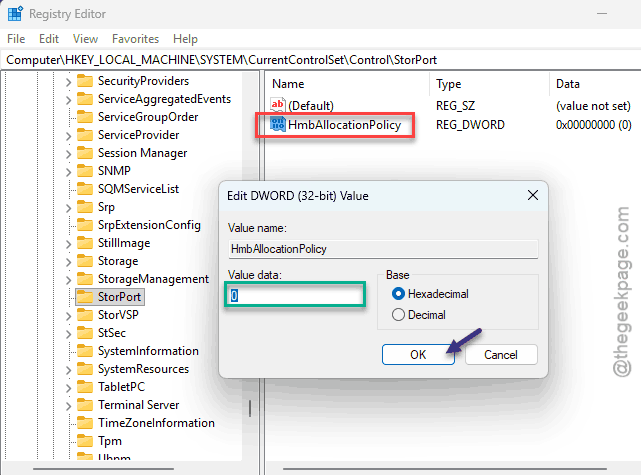Expand the StSec key
The image size is (641, 475).
pos(68,334)
